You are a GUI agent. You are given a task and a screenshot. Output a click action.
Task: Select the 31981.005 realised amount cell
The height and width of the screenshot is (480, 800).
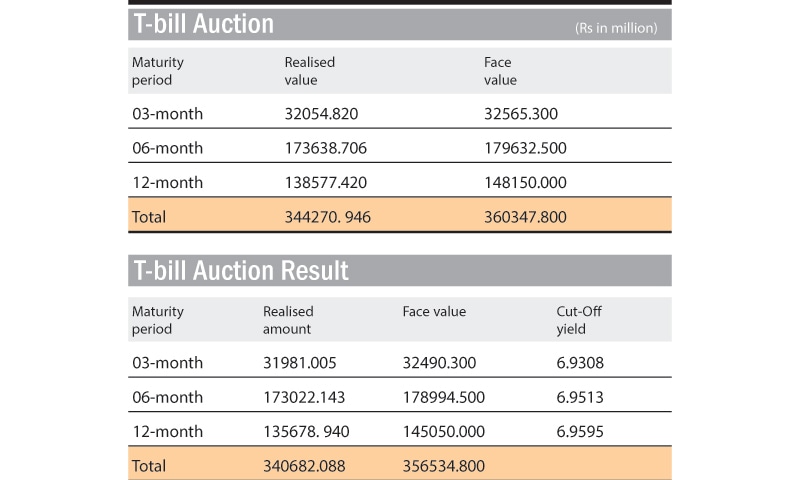tap(300, 363)
